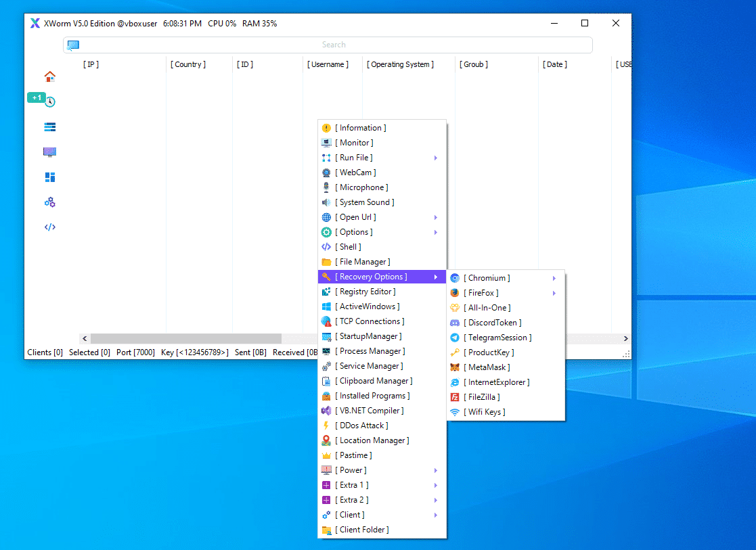Choose the Installed Programs menu entry
Viewport: 756px width, 550px height.
[374, 396]
